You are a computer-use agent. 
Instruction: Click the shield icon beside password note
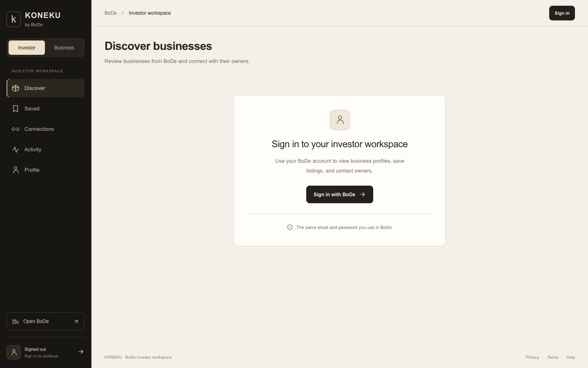click(x=290, y=227)
